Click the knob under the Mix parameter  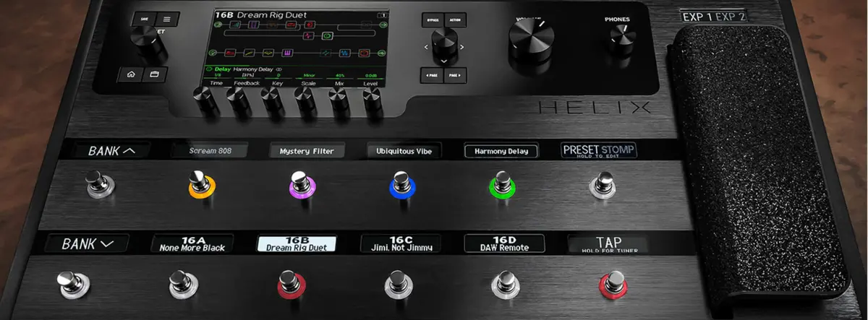(340, 103)
